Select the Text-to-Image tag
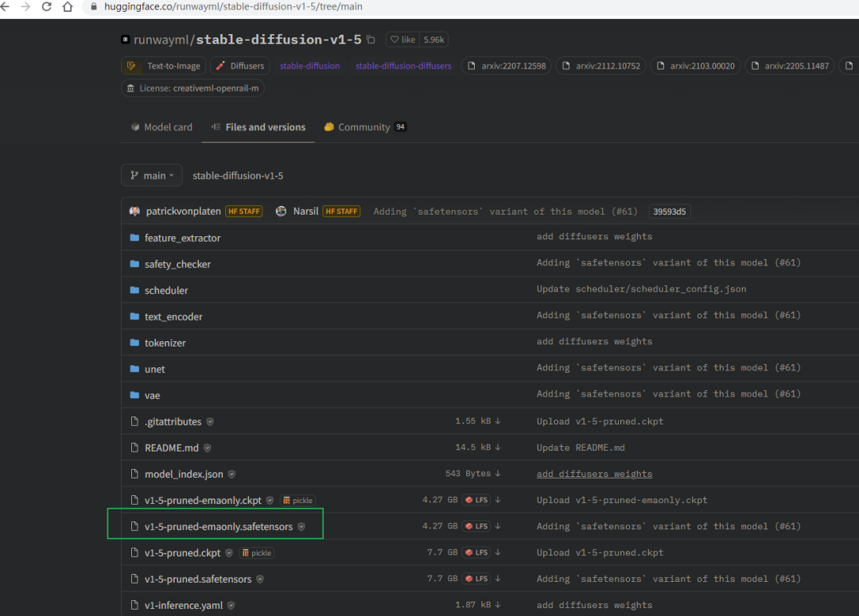Image resolution: width=859 pixels, height=616 pixels. pyautogui.click(x=163, y=66)
